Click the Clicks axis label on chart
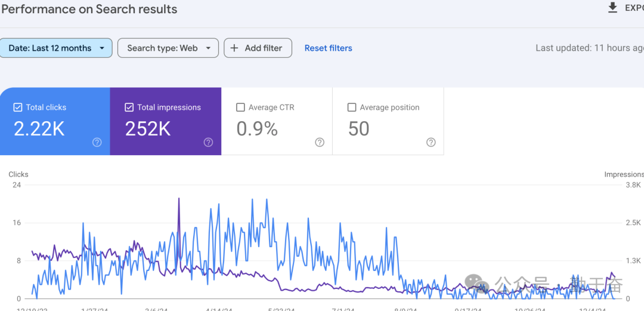The width and height of the screenshot is (644, 311). [x=18, y=174]
